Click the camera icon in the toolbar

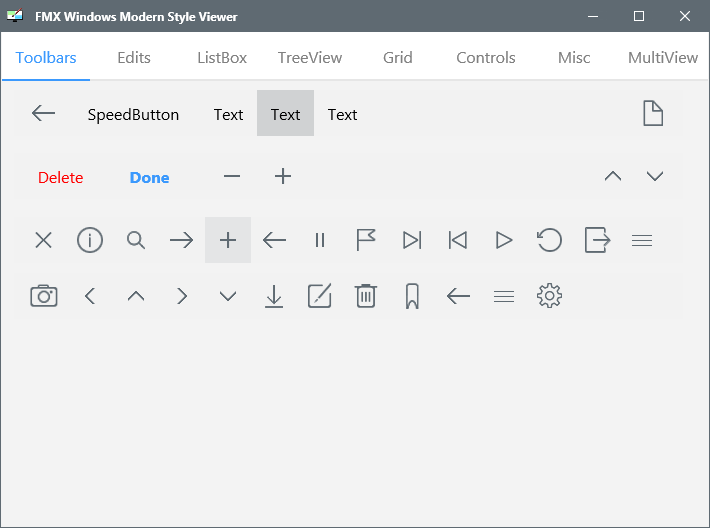click(44, 297)
